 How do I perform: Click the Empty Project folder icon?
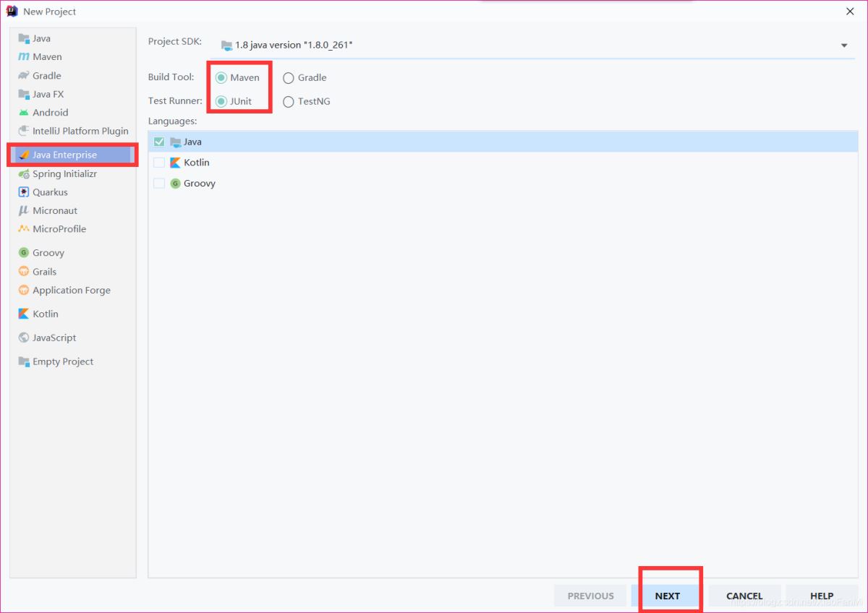(x=24, y=361)
